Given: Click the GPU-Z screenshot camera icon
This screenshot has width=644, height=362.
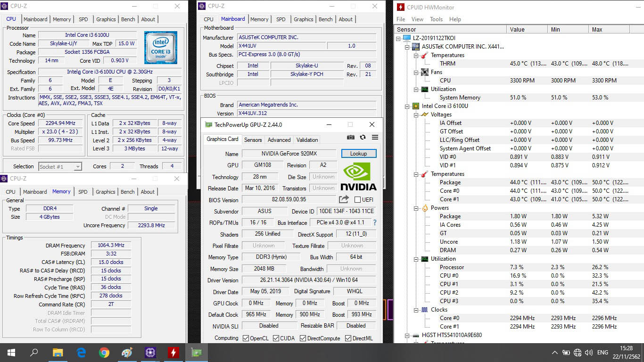Looking at the screenshot, I should click(351, 137).
